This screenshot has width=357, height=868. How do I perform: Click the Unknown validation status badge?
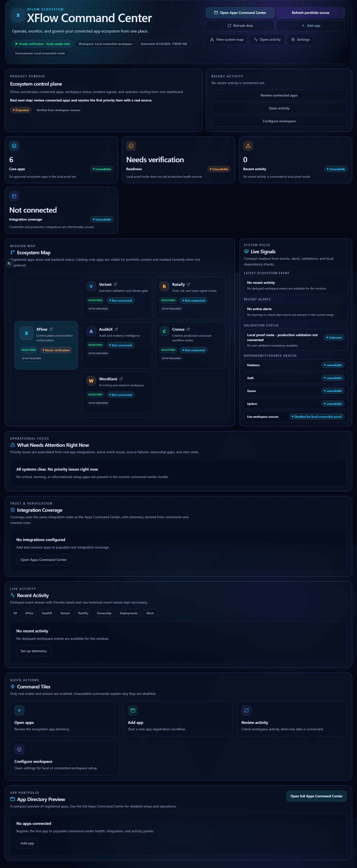pos(334,338)
